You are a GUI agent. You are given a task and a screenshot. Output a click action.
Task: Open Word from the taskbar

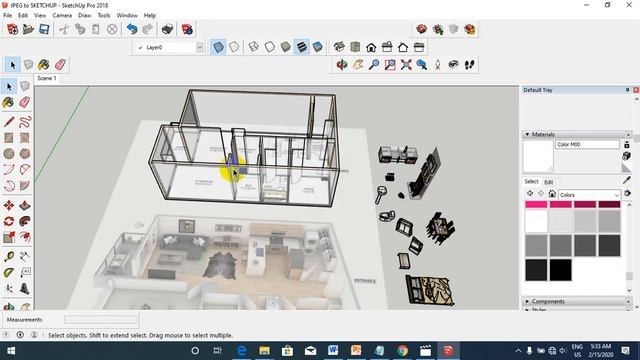click(333, 351)
